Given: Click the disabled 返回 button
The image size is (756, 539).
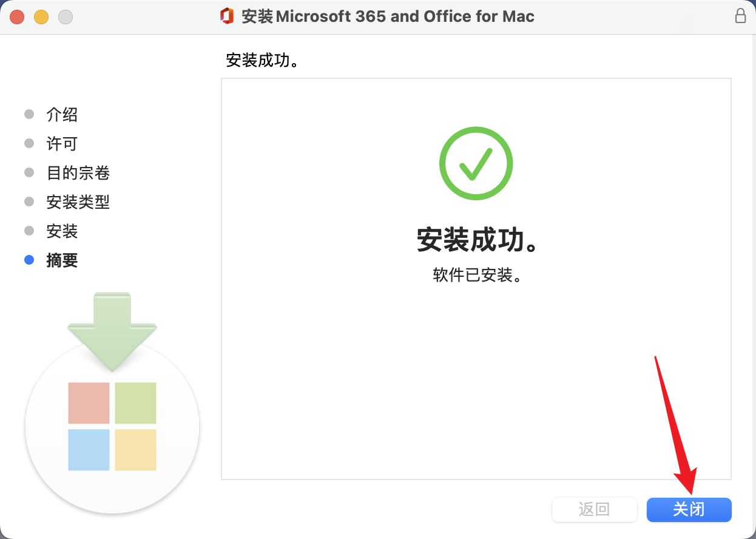Looking at the screenshot, I should [x=595, y=509].
